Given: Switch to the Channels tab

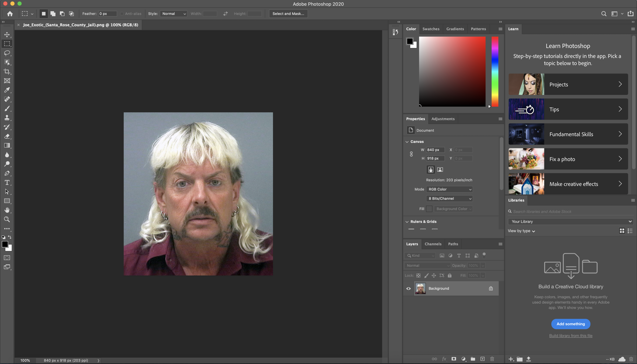Looking at the screenshot, I should 433,244.
